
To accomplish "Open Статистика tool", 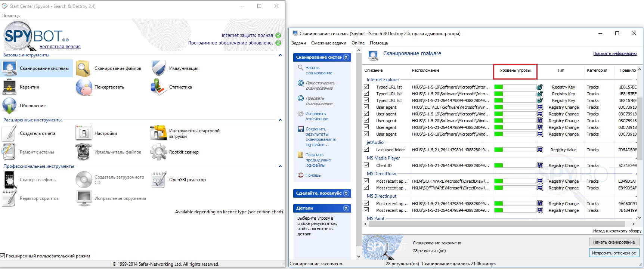I will click(171, 87).
